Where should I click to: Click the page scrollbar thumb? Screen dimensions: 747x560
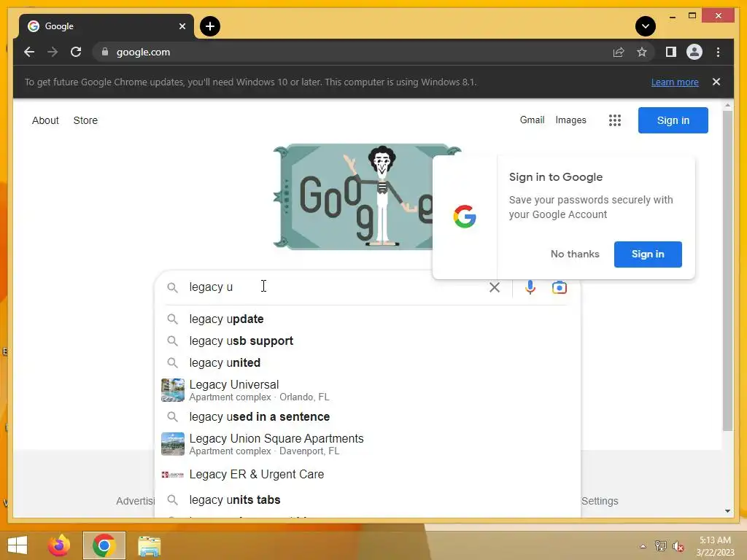tap(727, 271)
